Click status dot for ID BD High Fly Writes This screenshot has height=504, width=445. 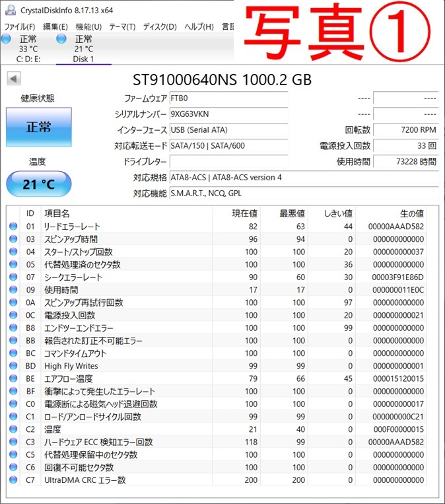point(13,366)
